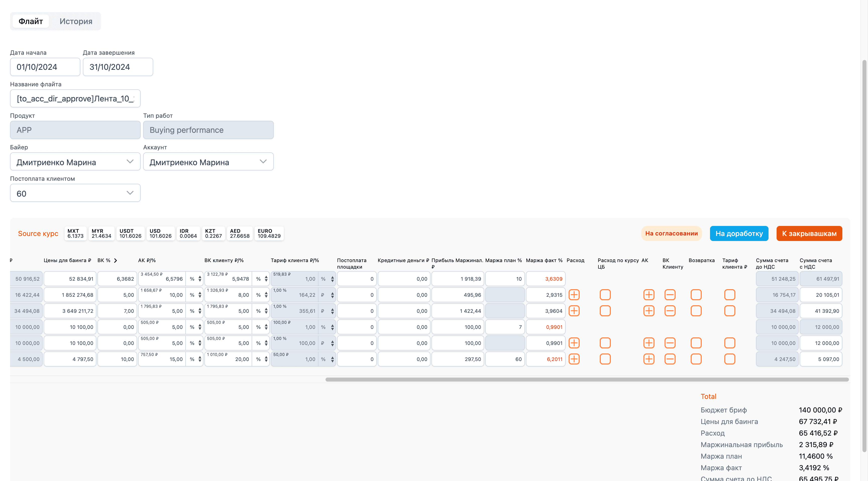The image size is (868, 481).
Task: Click the К закрывашкам button
Action: coord(809,233)
